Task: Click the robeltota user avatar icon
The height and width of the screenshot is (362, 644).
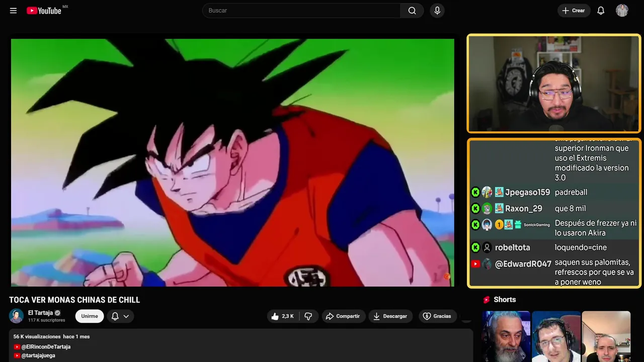Action: [x=487, y=247]
